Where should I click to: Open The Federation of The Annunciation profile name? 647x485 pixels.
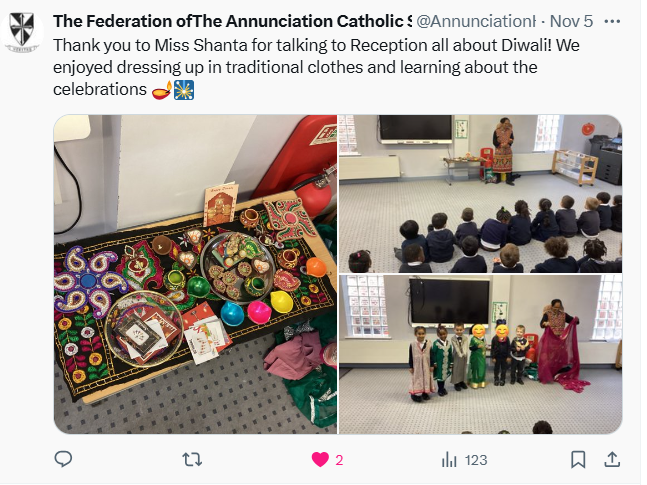[232, 21]
